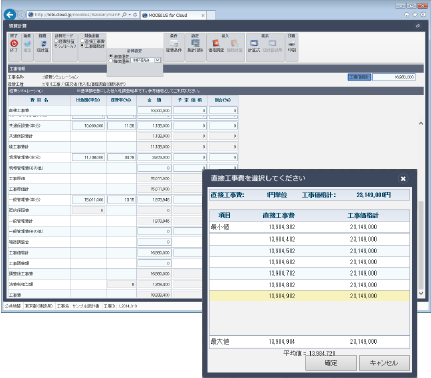Click the 印刷 printer icon
The width and height of the screenshot is (431, 378).
pyautogui.click(x=292, y=44)
